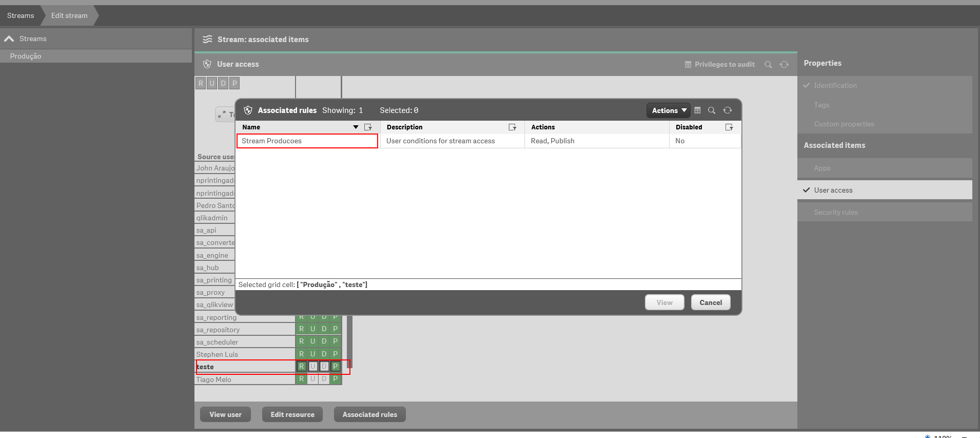Toggle the D legend filter box
Viewport: 980px width, 438px height.
pyautogui.click(x=223, y=83)
